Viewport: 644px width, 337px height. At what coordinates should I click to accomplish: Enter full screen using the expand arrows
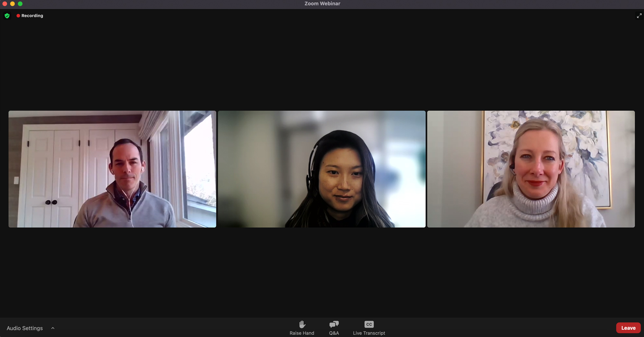click(639, 15)
